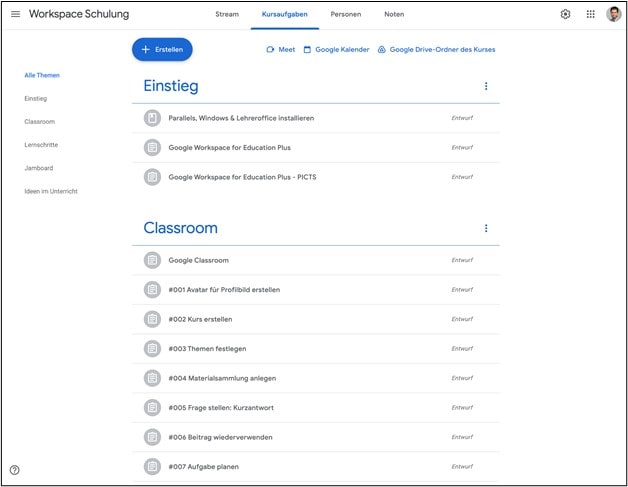Open the hamburger main menu
Image resolution: width=628 pixels, height=487 pixels.
pyautogui.click(x=15, y=14)
